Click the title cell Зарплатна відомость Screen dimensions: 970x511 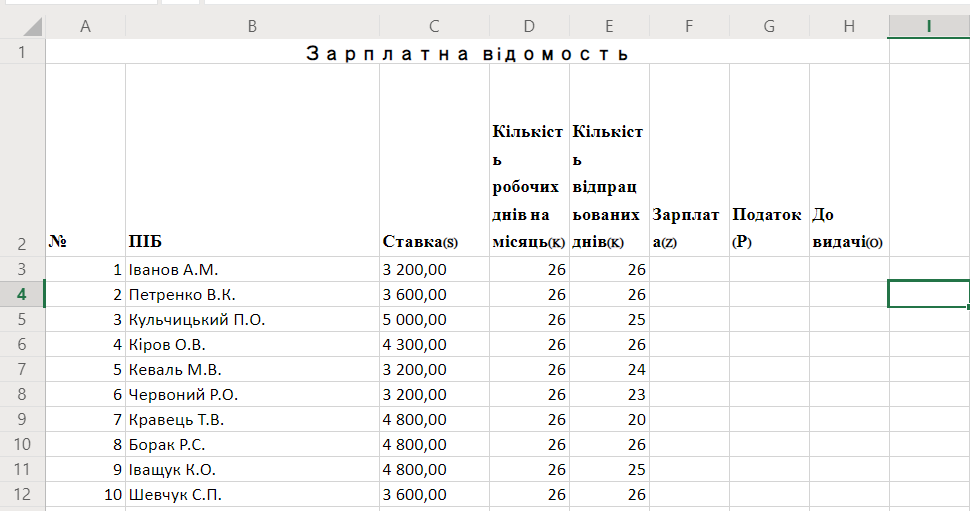coord(467,52)
